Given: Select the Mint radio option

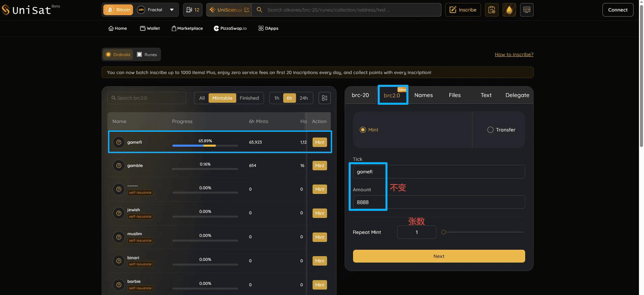Looking at the screenshot, I should 363,130.
